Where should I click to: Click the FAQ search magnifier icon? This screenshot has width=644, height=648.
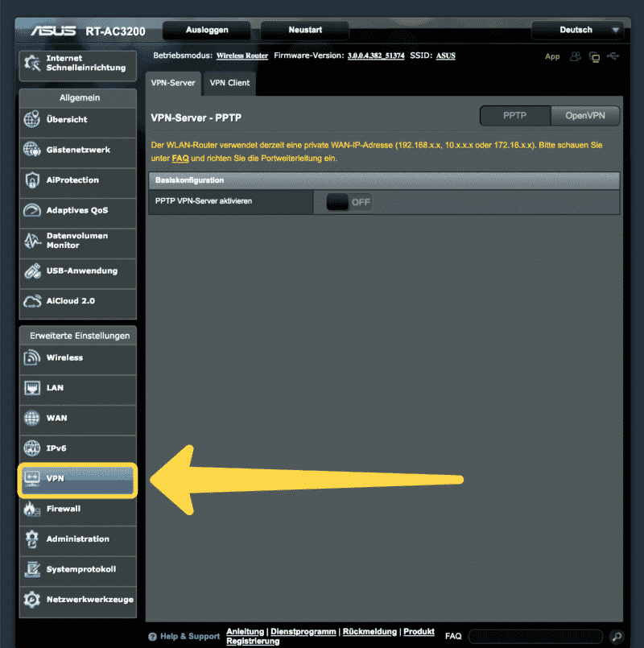click(617, 637)
